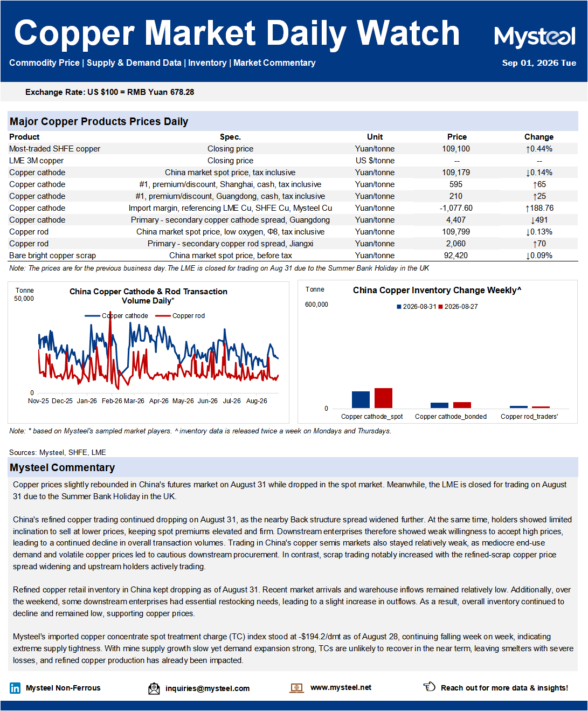The width and height of the screenshot is (588, 711).
Task: Click the scrap price '92,420'
Action: [x=456, y=256]
